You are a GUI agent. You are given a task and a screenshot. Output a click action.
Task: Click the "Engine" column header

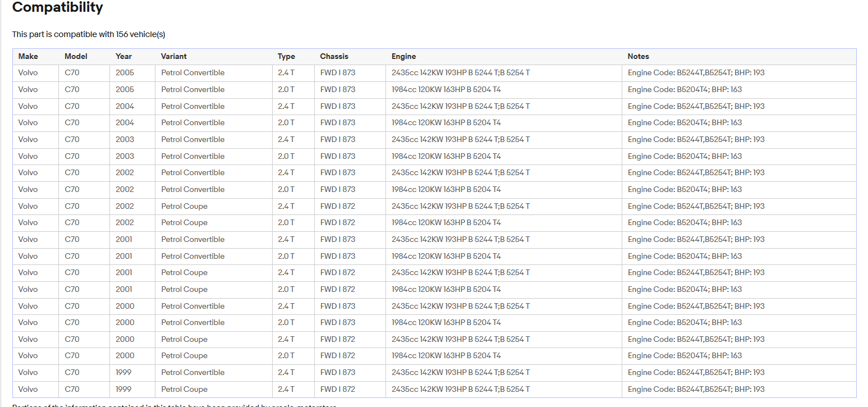click(404, 56)
